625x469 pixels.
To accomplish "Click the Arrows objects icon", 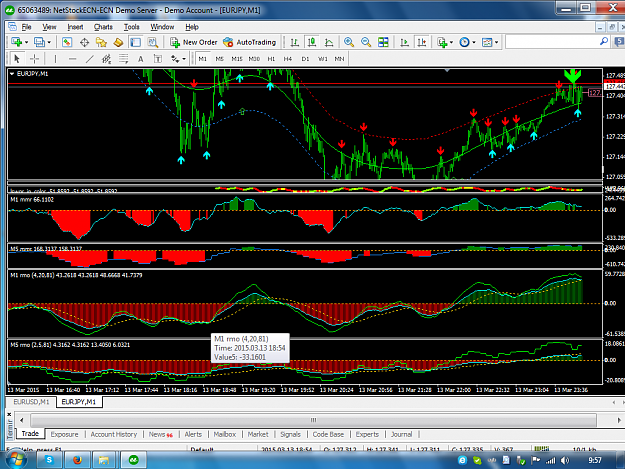I will coord(175,59).
